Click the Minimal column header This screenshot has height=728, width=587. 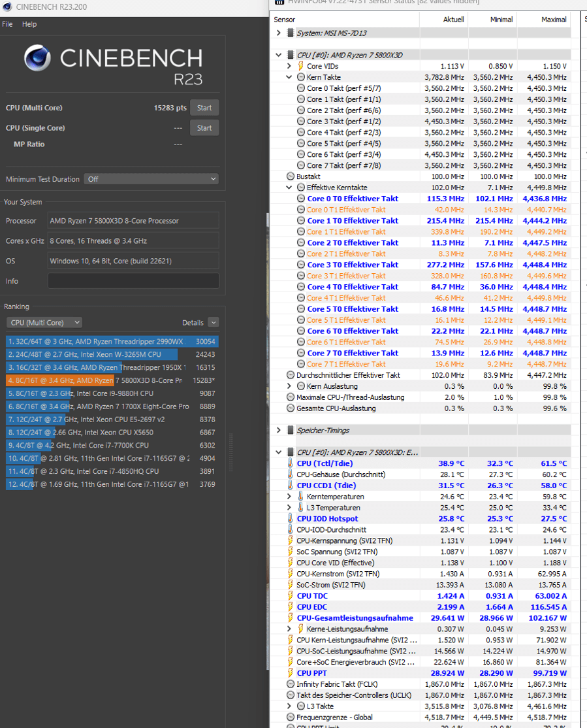493,20
